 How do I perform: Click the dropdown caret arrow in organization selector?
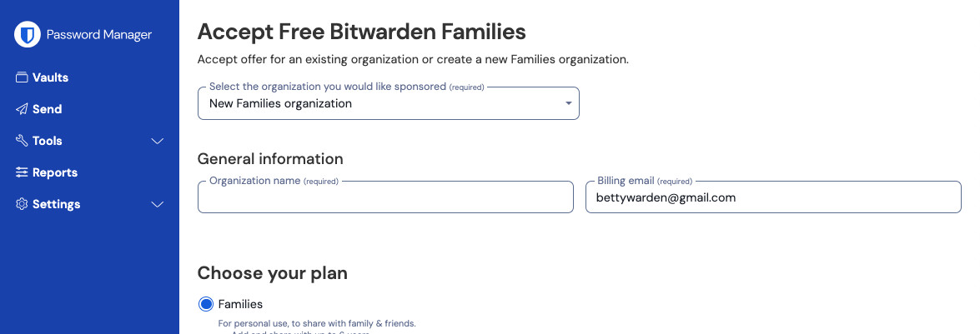568,103
